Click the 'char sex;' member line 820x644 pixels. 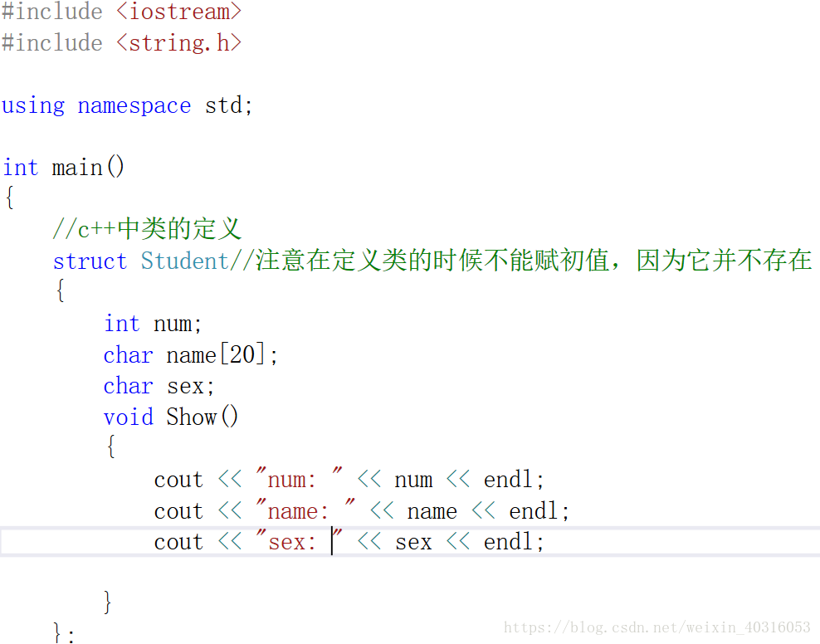click(x=159, y=386)
